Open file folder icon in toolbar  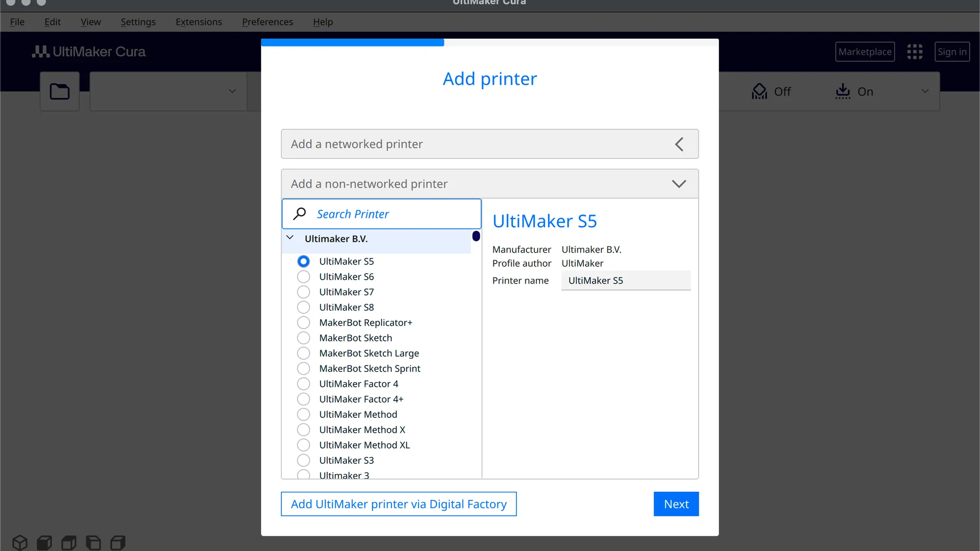(x=60, y=92)
